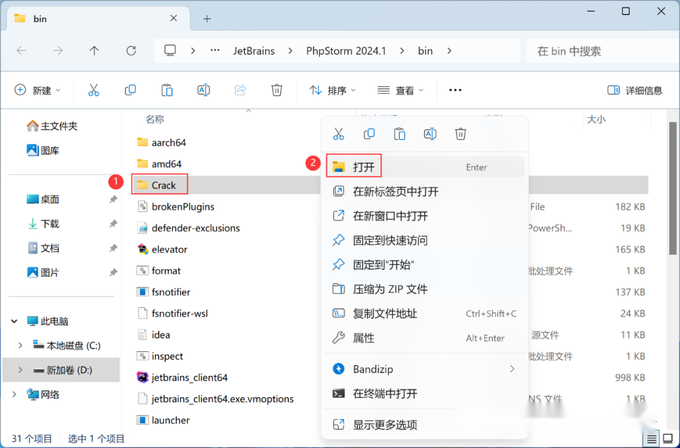Click the toolbar paste icon
680x448 pixels.
pyautogui.click(x=167, y=90)
